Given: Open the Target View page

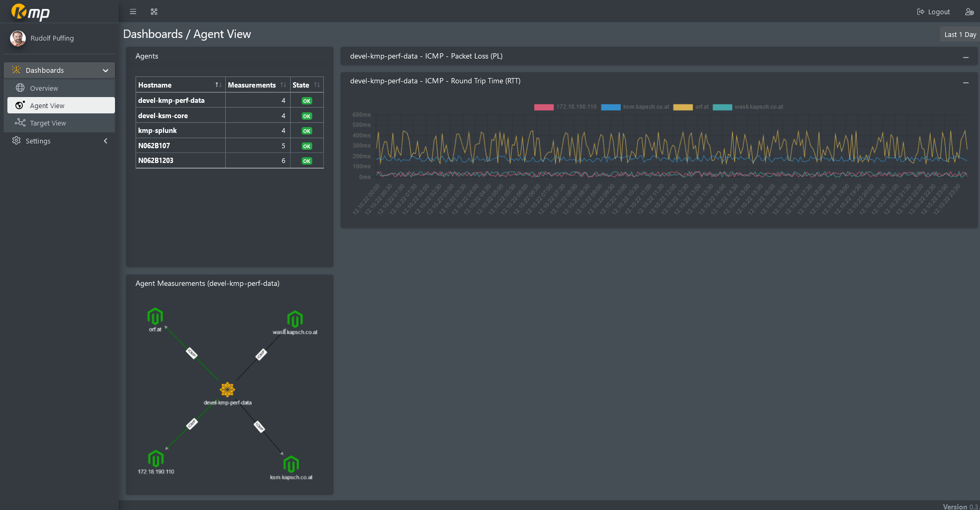Looking at the screenshot, I should tap(47, 123).
